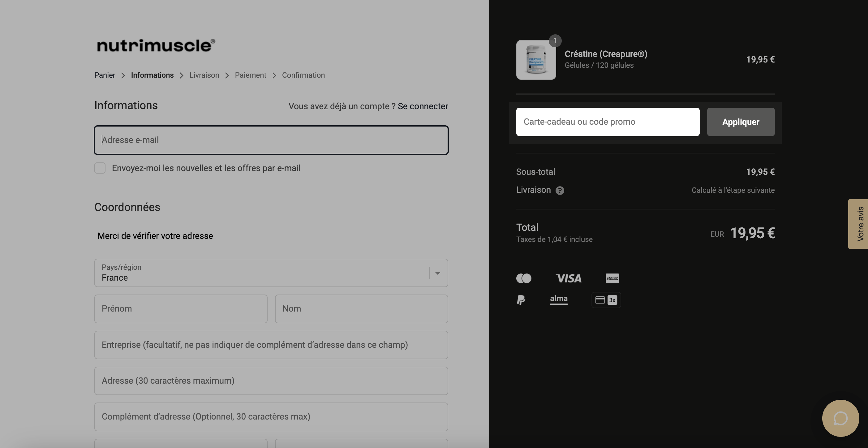Click the Se connecter link
This screenshot has width=868, height=448.
(423, 106)
